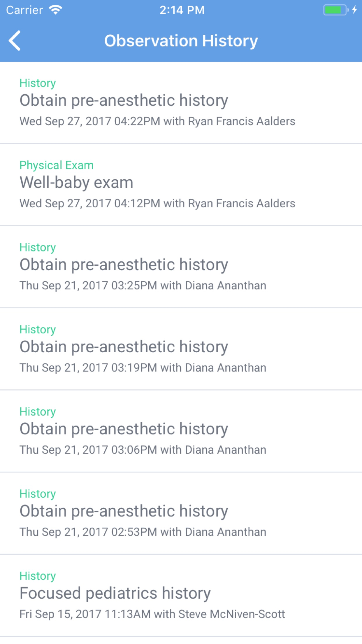Open the 02:53PM entry with Diana Ananthan
362x644 pixels.
124,511
